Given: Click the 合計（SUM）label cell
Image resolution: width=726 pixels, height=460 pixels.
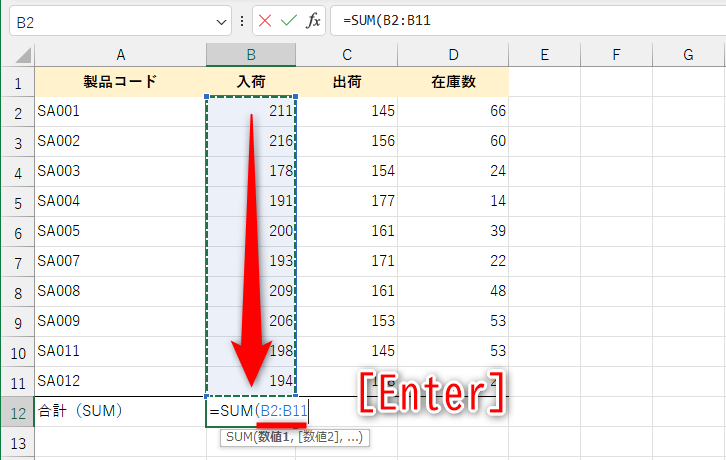Looking at the screenshot, I should tap(120, 411).
